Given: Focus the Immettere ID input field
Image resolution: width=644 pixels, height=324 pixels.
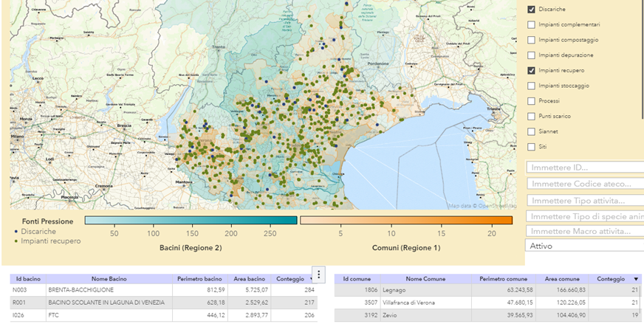Looking at the screenshot, I should [x=584, y=168].
